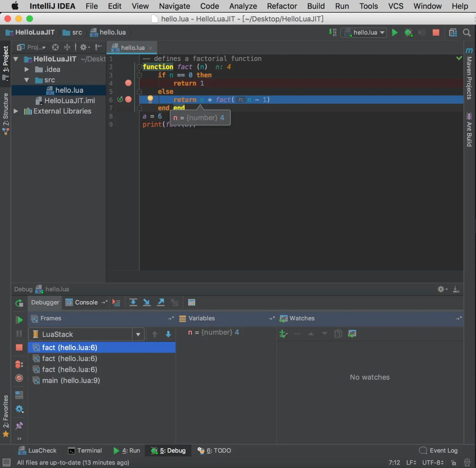This screenshot has width=476, height=468.
Task: Click Show watches in variables tab icon
Action: pyautogui.click(x=352, y=334)
